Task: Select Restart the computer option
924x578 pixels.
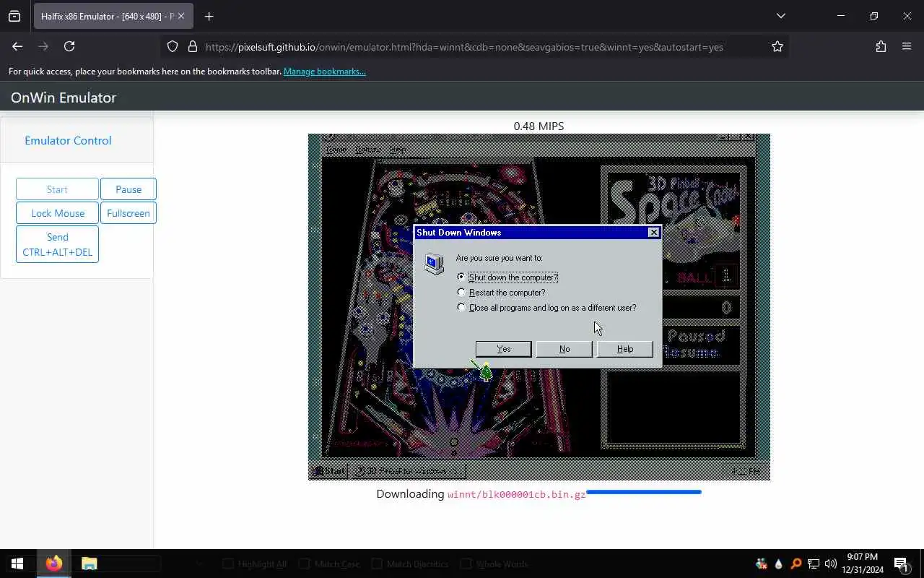Action: click(501, 293)
